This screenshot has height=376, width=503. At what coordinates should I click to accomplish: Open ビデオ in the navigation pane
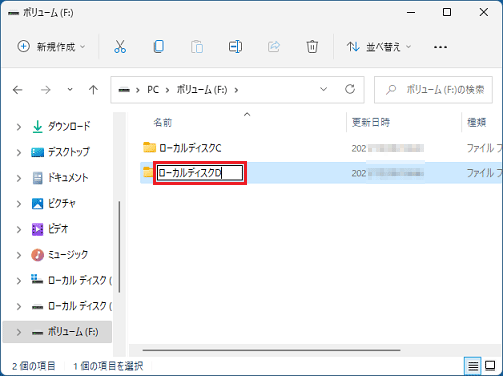tap(58, 229)
